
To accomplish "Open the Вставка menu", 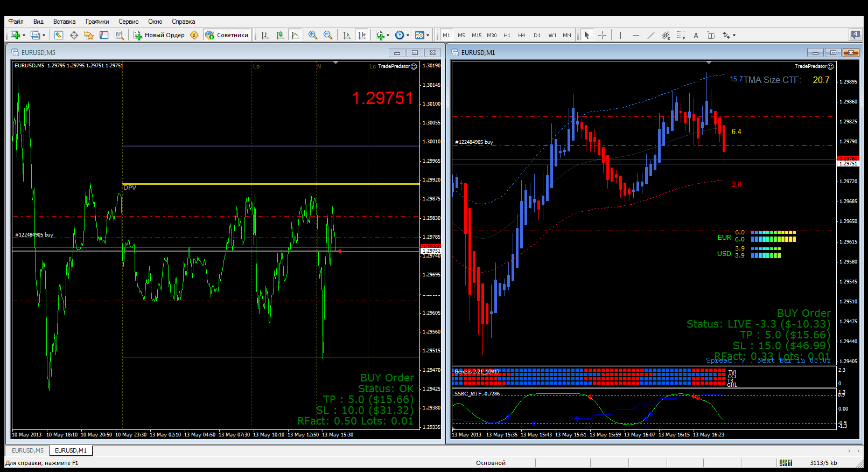I will 64,22.
